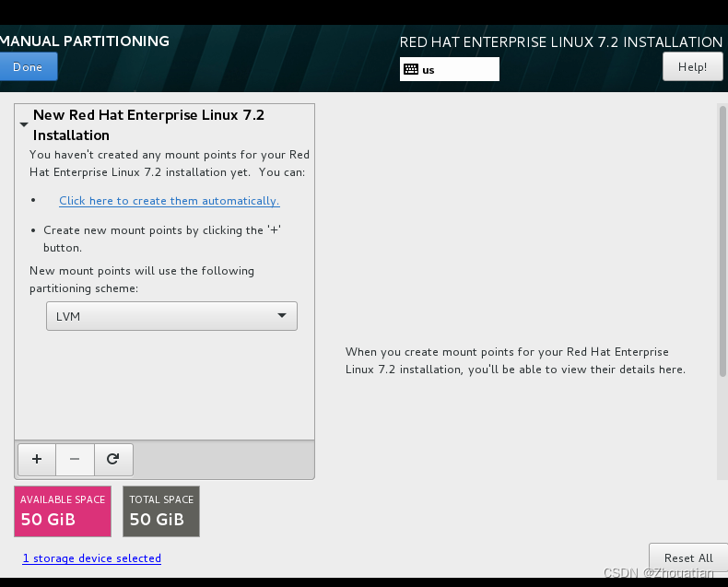Open the 1 storage device selected link

[92, 558]
